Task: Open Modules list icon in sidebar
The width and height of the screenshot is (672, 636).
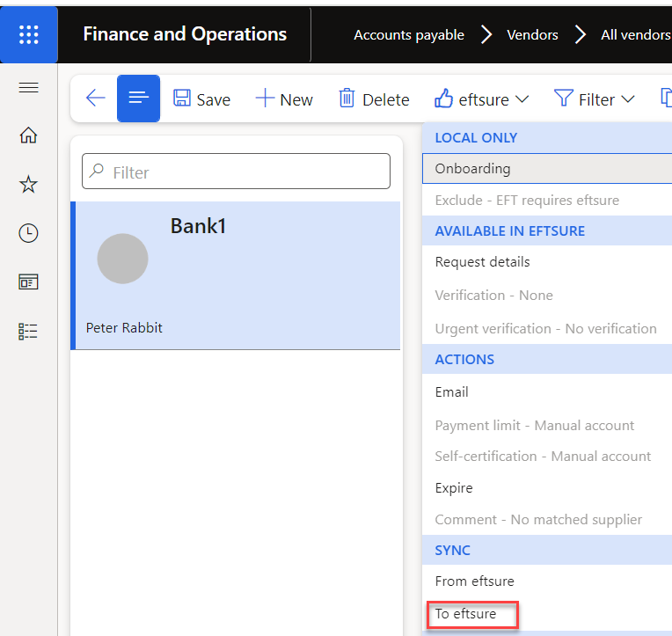Action: [29, 332]
